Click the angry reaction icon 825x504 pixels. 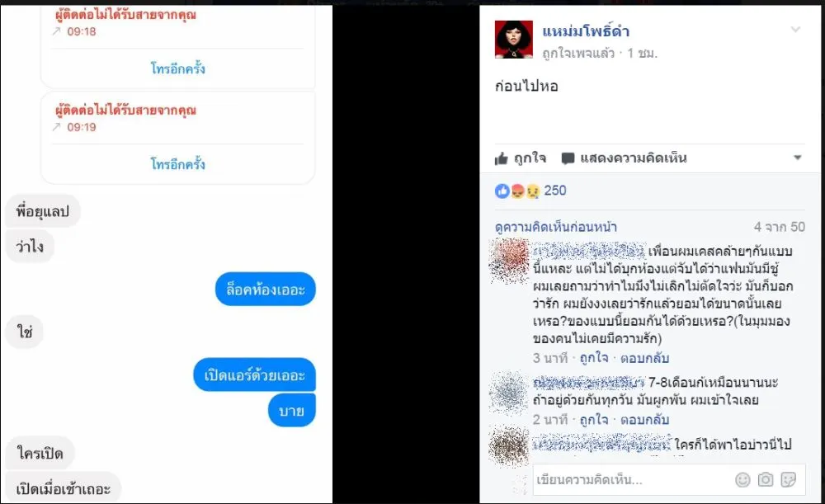click(x=518, y=191)
